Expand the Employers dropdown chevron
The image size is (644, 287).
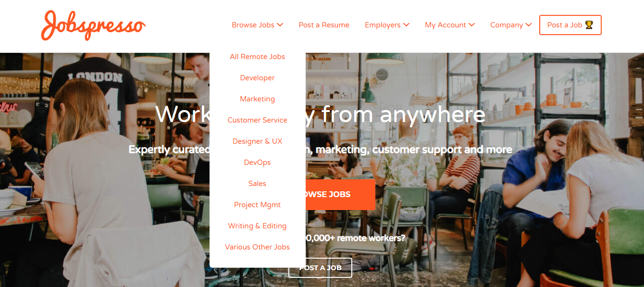pyautogui.click(x=406, y=25)
